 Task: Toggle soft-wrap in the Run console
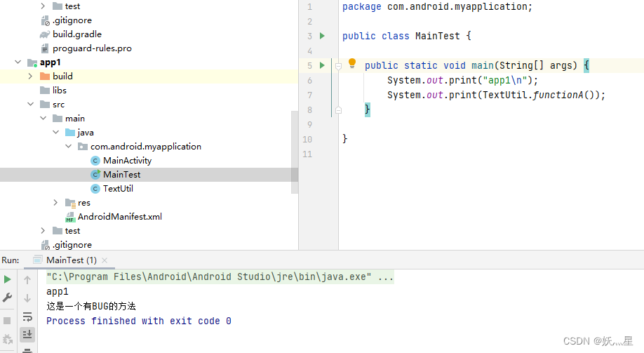click(27, 317)
